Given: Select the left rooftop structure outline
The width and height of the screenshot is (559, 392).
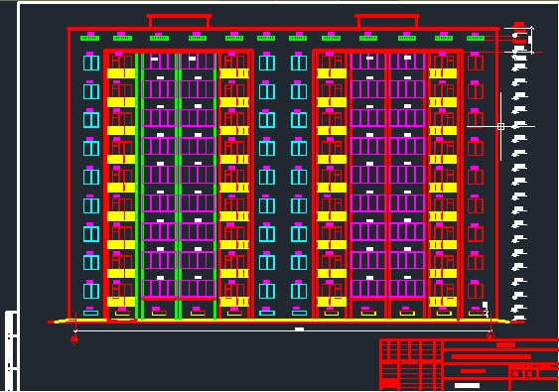Looking at the screenshot, I should pos(179,21).
